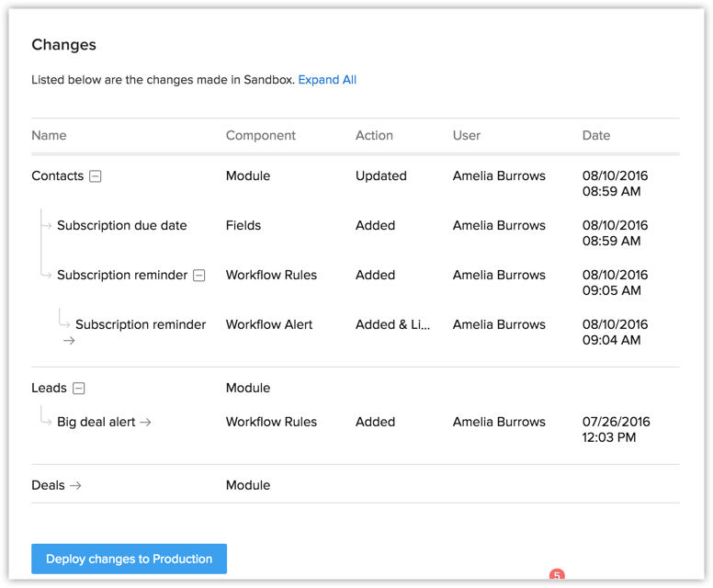Sort by the Name column header
Viewport: 713px width, 588px height.
(x=49, y=135)
